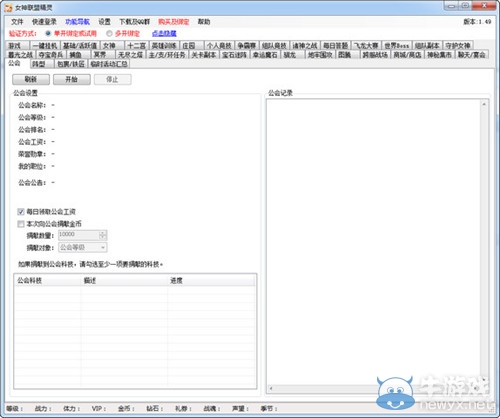
Task: Switch to the 世界Boss tab
Action: pyautogui.click(x=397, y=46)
